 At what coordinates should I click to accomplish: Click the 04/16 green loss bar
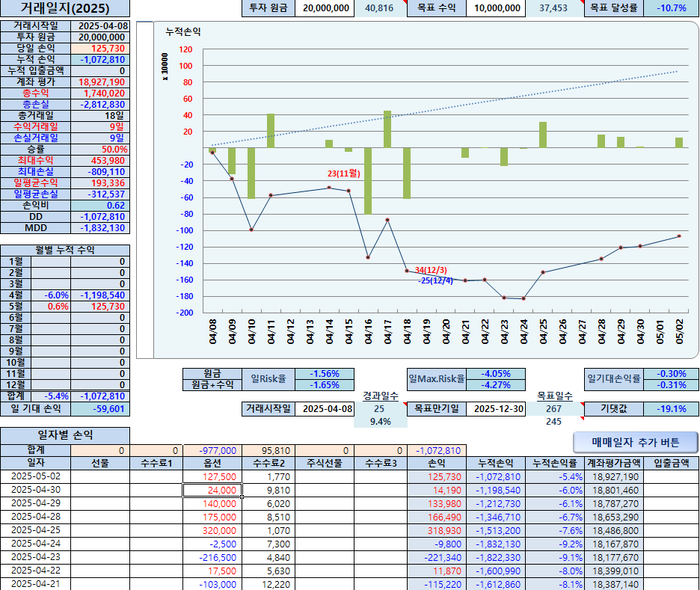(x=368, y=181)
